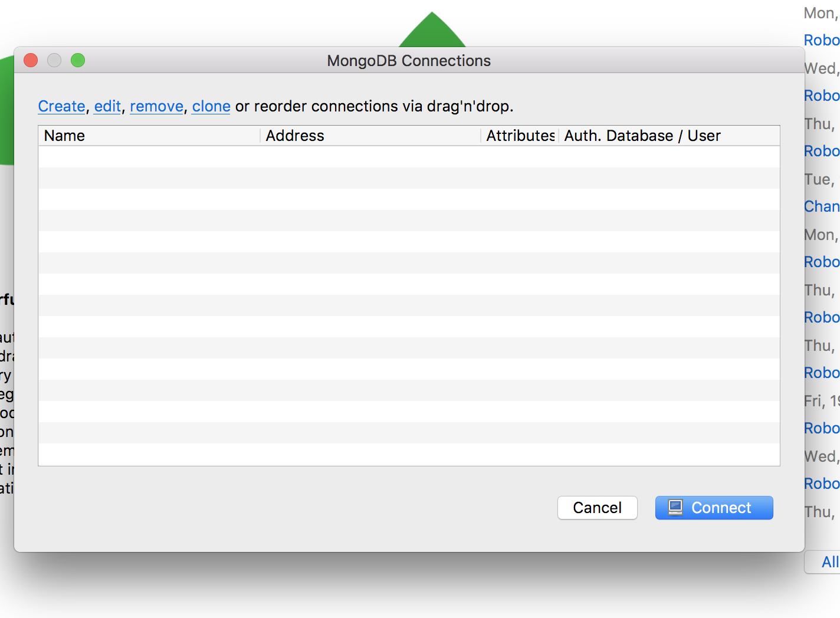Click the MongoDB Connections title bar
Viewport: 840px width, 618px height.
pyautogui.click(x=408, y=61)
